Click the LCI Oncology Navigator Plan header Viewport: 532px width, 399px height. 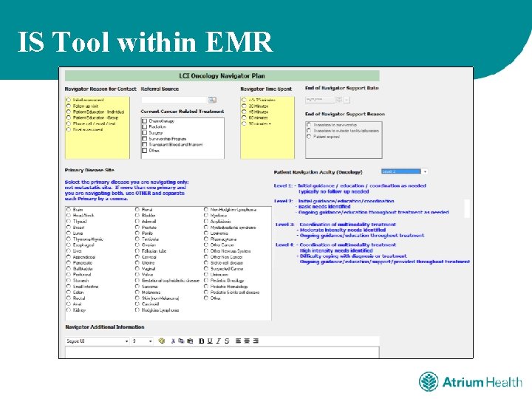pos(222,76)
